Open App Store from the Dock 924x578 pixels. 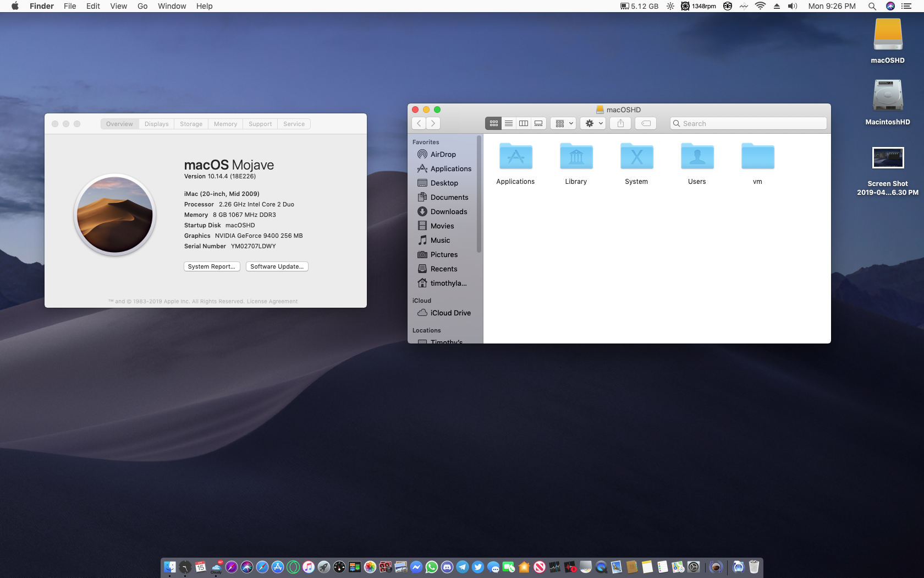(278, 566)
